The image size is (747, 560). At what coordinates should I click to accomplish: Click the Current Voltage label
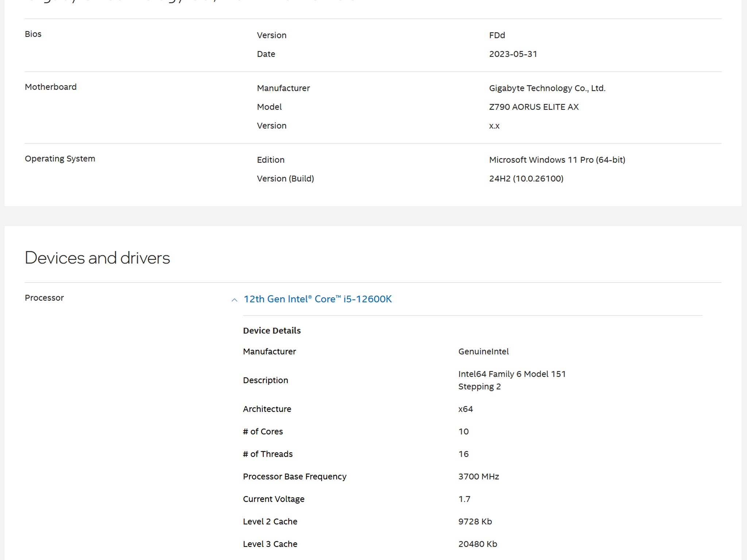pyautogui.click(x=274, y=499)
